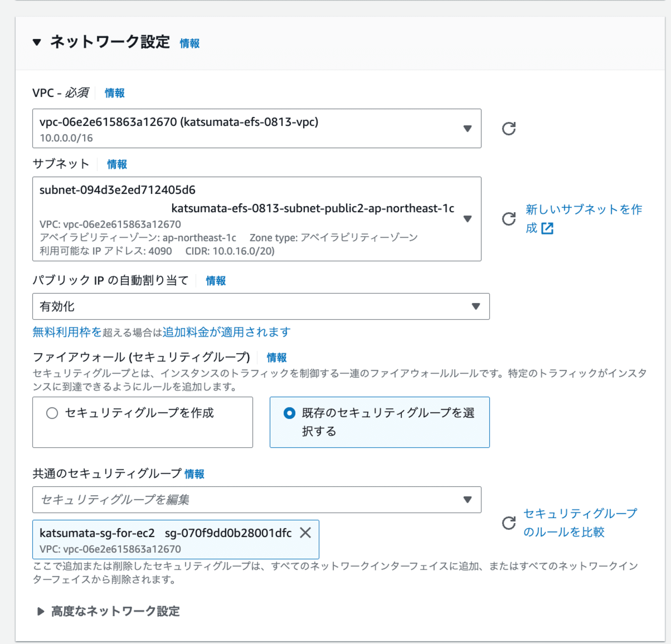Click external-link icon after 新しいサブネットを作成
This screenshot has width=671, height=644.
tap(548, 228)
